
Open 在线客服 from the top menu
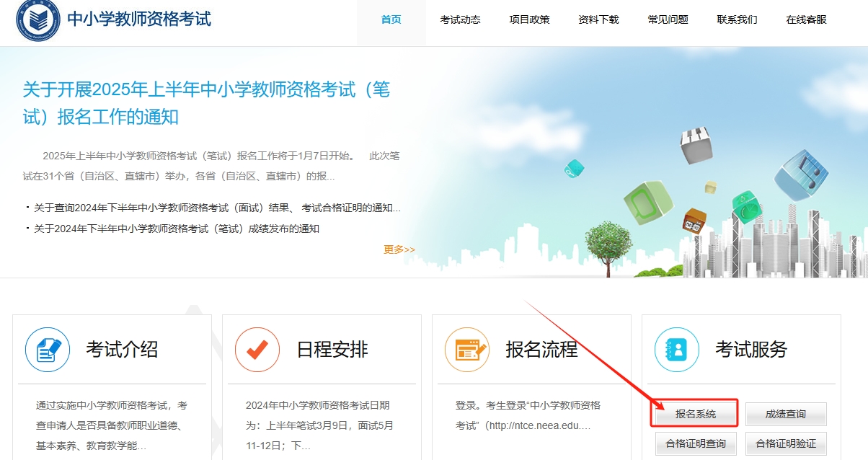[806, 20]
